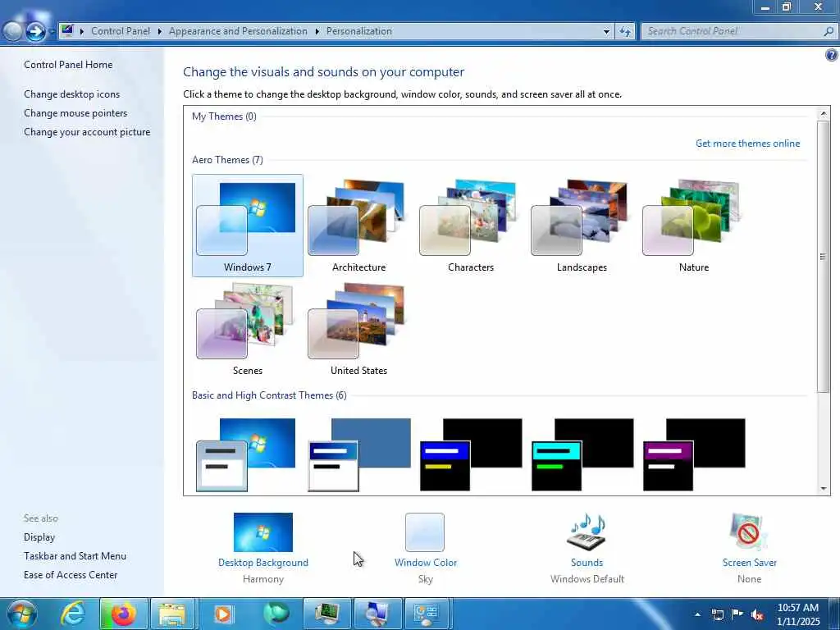Pick the Scenes theme
The width and height of the screenshot is (840, 630).
(248, 329)
